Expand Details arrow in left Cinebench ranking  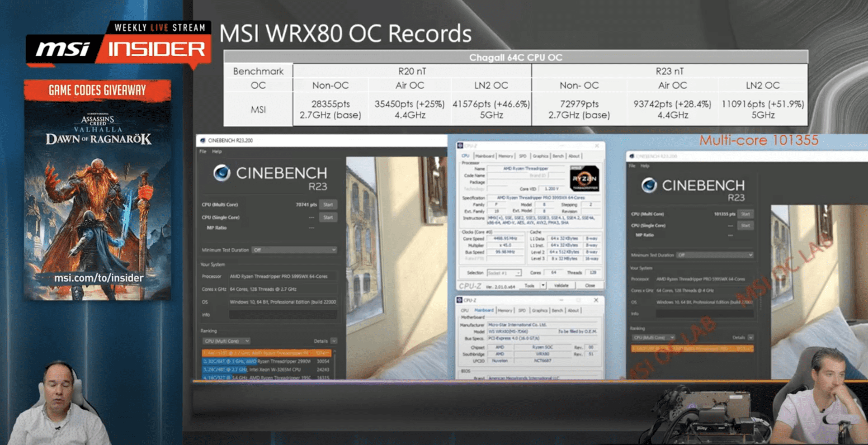coord(334,341)
